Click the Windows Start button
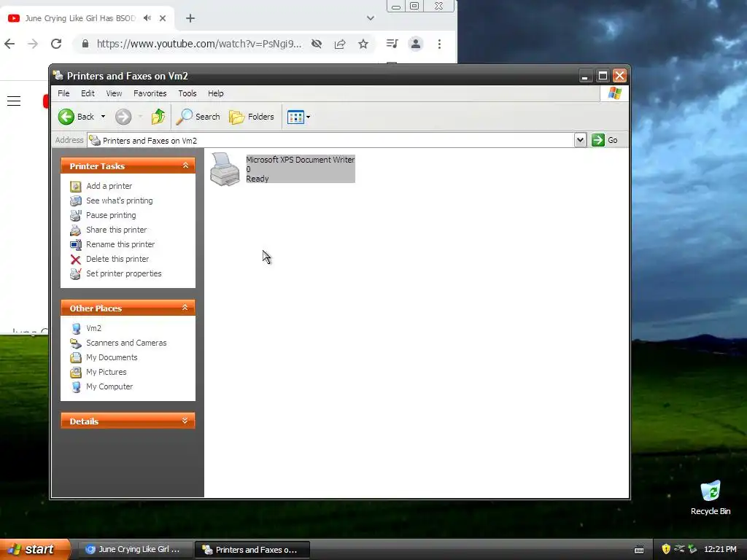 [34, 550]
